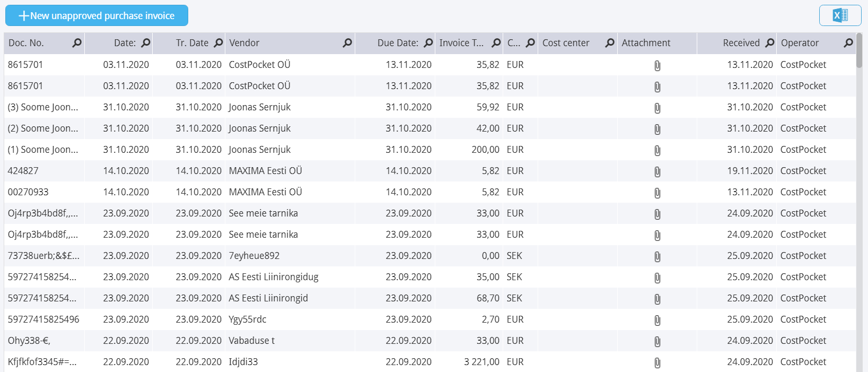Select vendor Ygy55rdc
Image resolution: width=868 pixels, height=372 pixels.
point(248,319)
